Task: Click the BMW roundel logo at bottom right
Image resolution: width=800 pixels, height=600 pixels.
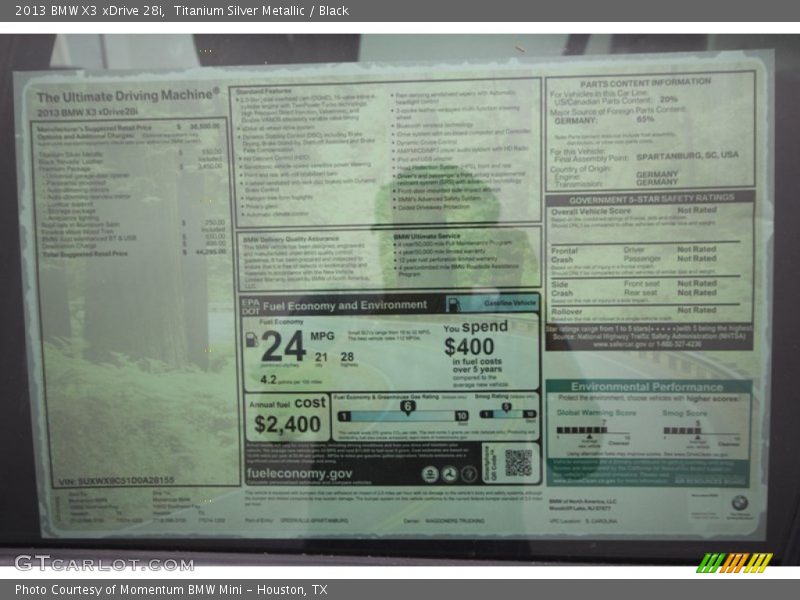Action: click(739, 503)
